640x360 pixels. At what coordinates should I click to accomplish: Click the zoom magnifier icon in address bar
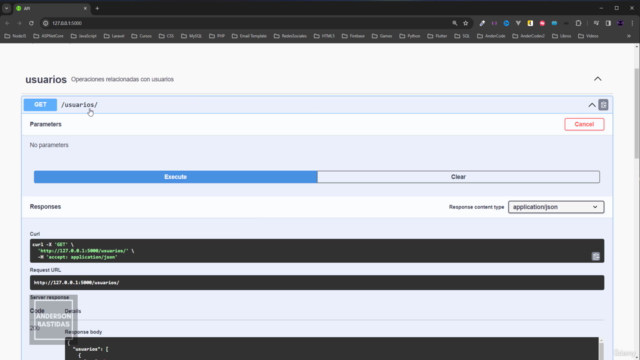tap(454, 23)
